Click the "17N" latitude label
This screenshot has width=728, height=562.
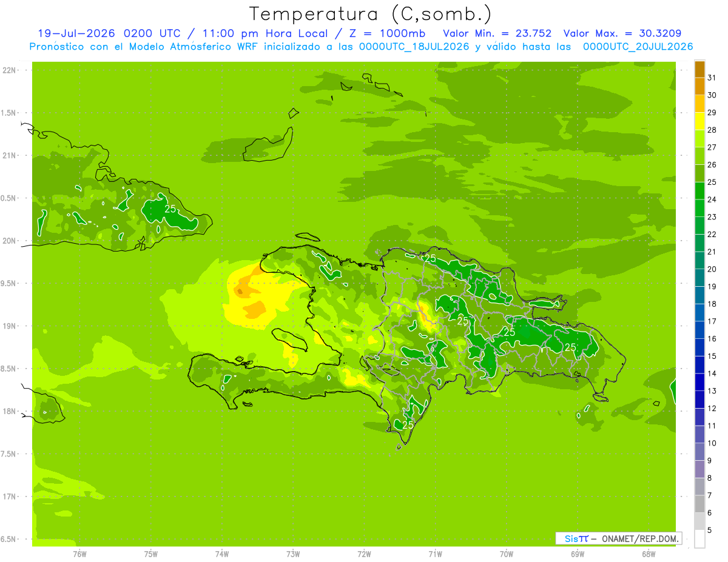(x=9, y=497)
